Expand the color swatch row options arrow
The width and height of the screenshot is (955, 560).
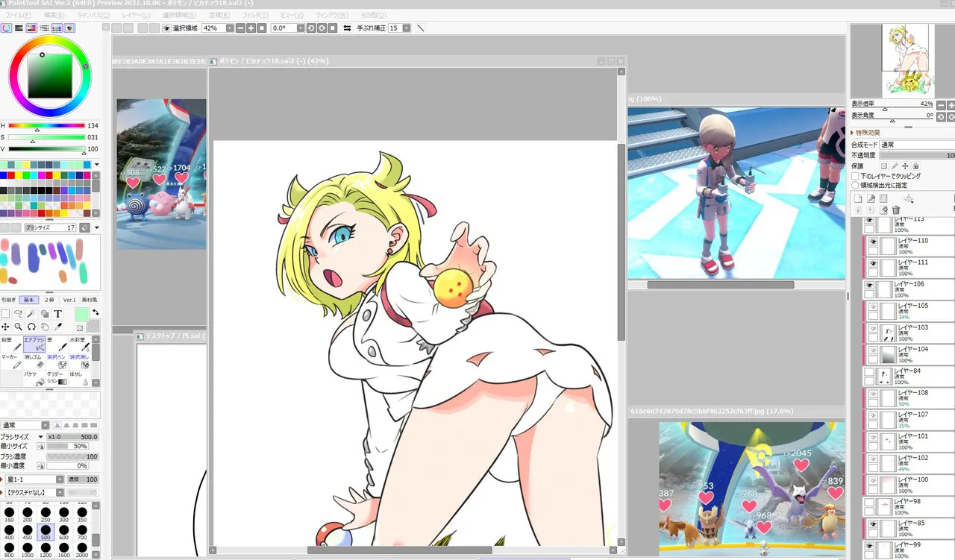pyautogui.click(x=97, y=164)
